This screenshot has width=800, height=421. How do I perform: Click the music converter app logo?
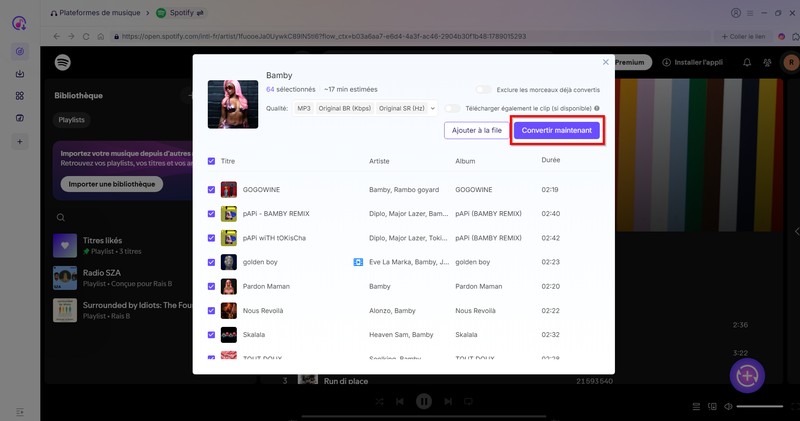coord(19,23)
